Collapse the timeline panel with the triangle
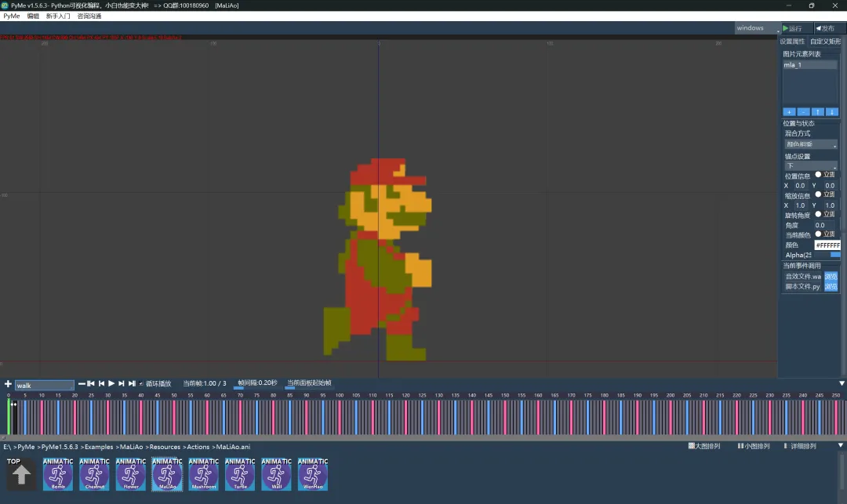The height and width of the screenshot is (504, 847). [842, 383]
